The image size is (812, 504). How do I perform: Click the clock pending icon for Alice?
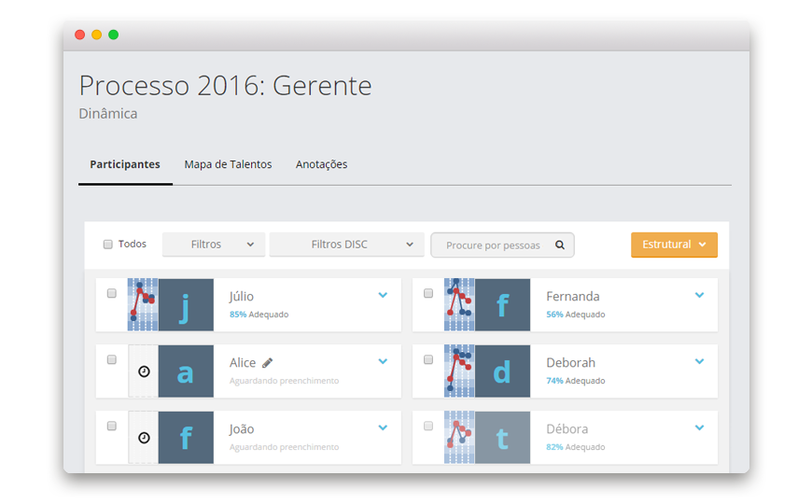tap(144, 371)
